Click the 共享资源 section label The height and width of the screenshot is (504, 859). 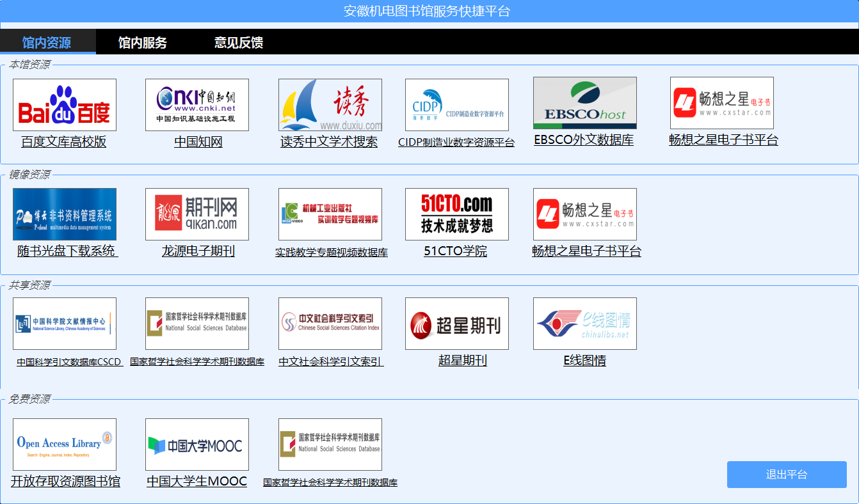[29, 285]
